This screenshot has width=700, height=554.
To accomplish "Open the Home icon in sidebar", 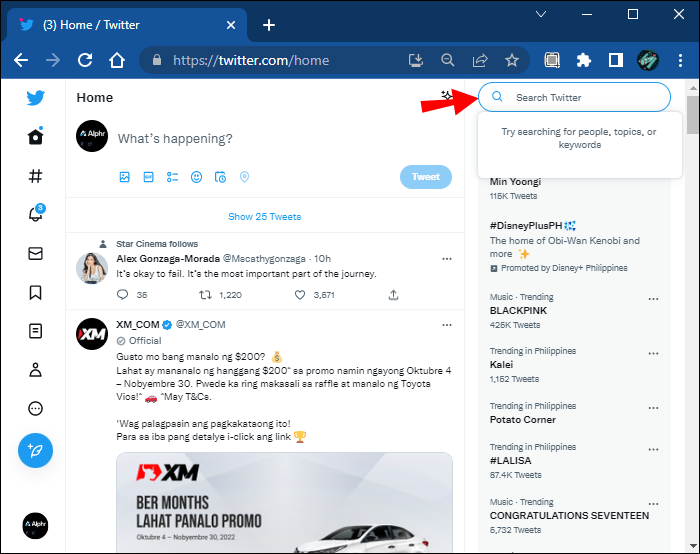I will point(36,136).
